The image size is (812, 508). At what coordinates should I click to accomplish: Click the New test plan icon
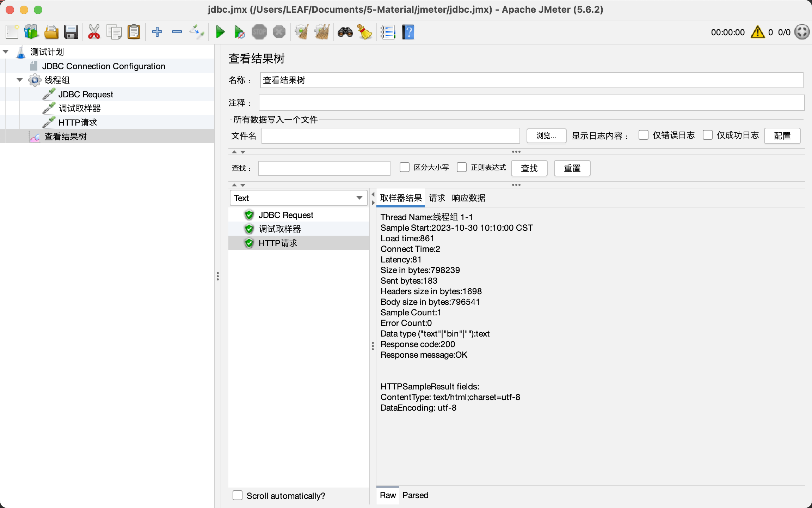click(12, 32)
